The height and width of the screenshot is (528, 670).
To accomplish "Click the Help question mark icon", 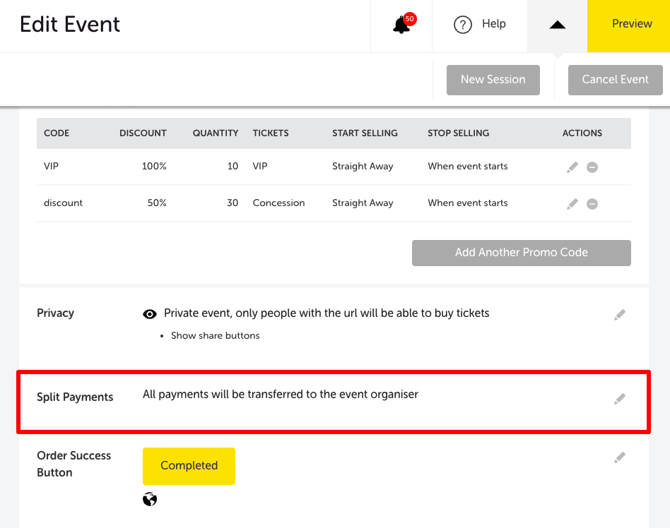I will pyautogui.click(x=462, y=25).
